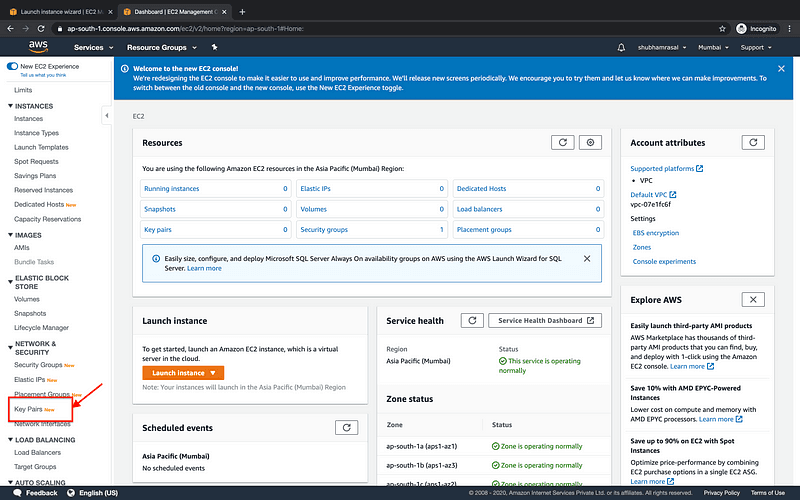The height and width of the screenshot is (500, 800).
Task: Click the Load balancers resource link
Action: (x=479, y=209)
